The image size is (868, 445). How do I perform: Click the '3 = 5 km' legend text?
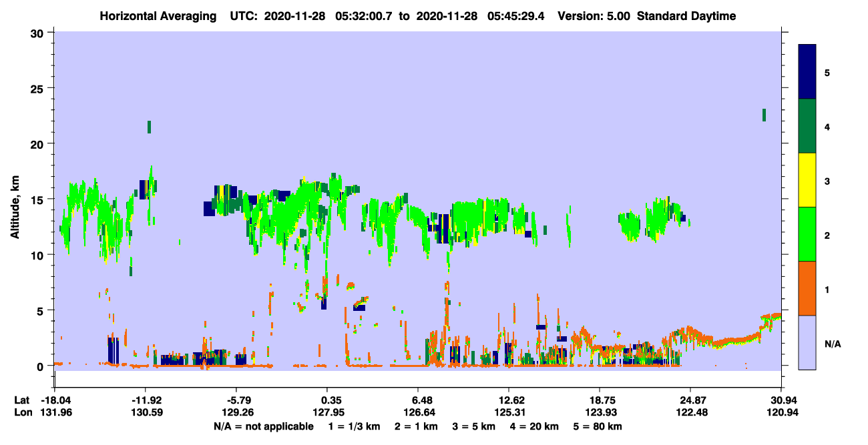coord(475,426)
